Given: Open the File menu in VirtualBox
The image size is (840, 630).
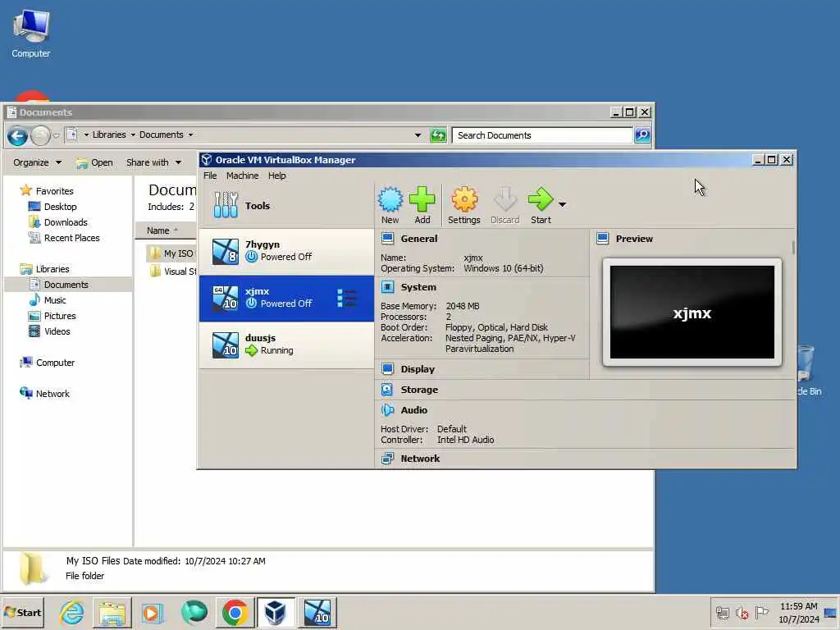Looking at the screenshot, I should [210, 176].
